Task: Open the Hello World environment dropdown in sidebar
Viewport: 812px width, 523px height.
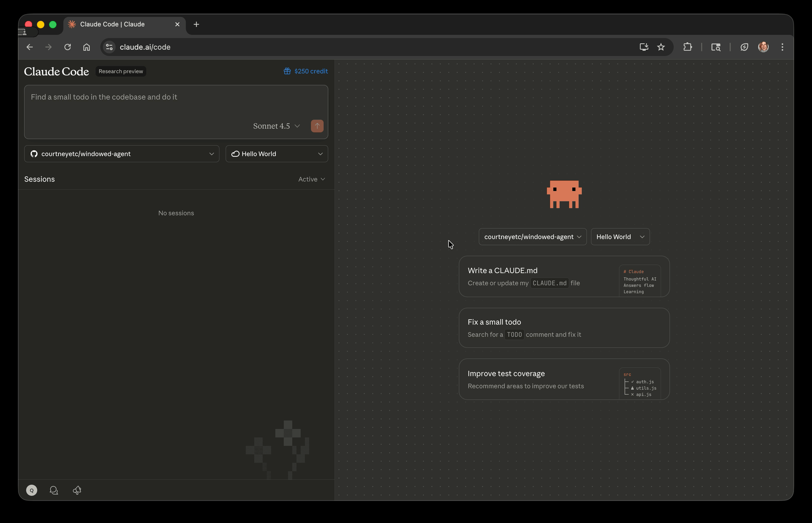Action: [277, 154]
